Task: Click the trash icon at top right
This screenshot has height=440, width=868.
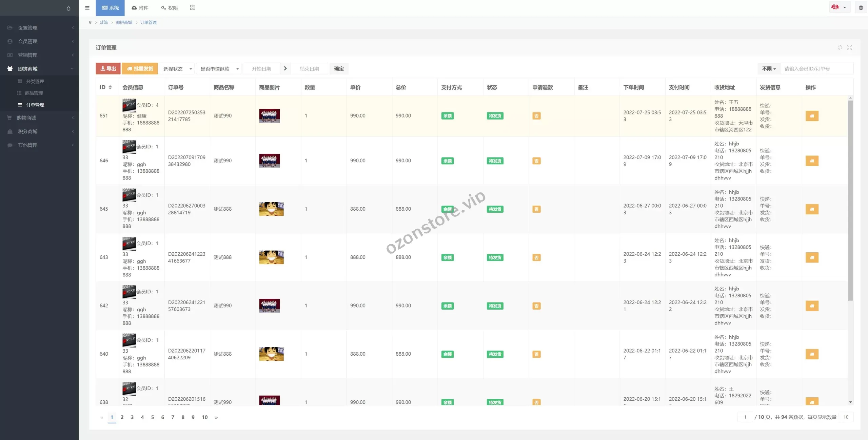Action: tap(861, 8)
